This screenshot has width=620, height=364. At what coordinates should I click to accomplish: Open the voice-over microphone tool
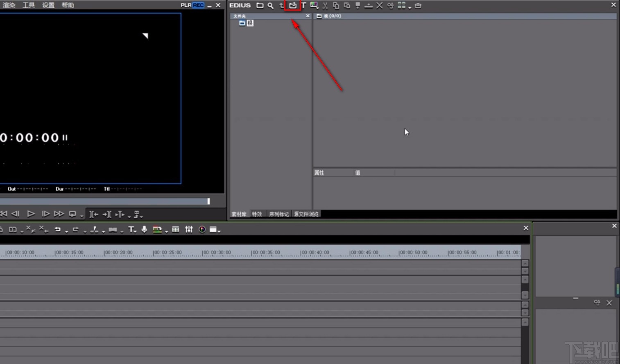[x=144, y=229]
